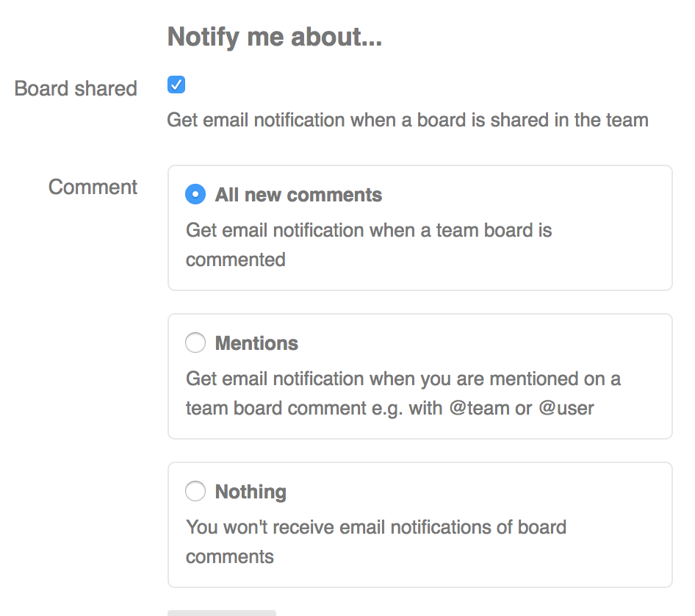Uncheck the Board shared checkbox
This screenshot has height=616, width=695.
(x=176, y=85)
